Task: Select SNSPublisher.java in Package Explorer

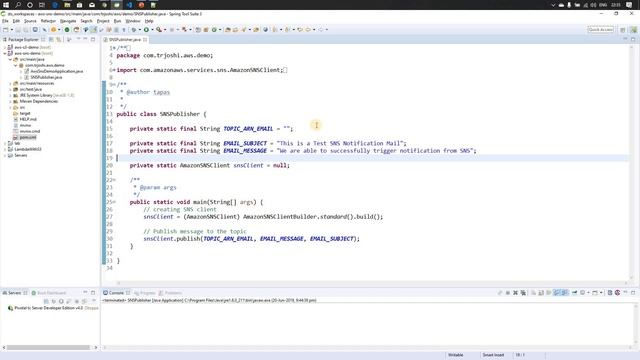Action: coord(46,78)
